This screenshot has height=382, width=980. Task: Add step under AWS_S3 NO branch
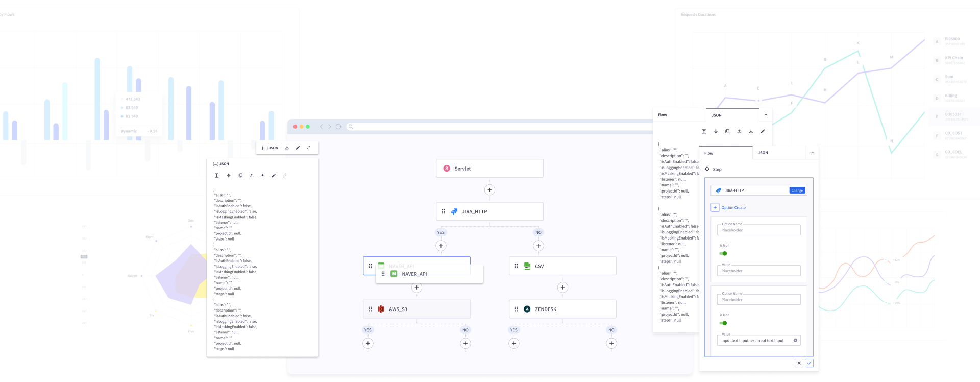click(x=465, y=344)
